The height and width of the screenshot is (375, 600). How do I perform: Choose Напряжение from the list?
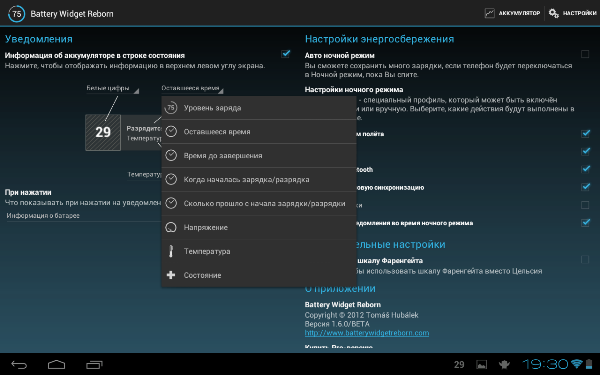[x=259, y=227]
